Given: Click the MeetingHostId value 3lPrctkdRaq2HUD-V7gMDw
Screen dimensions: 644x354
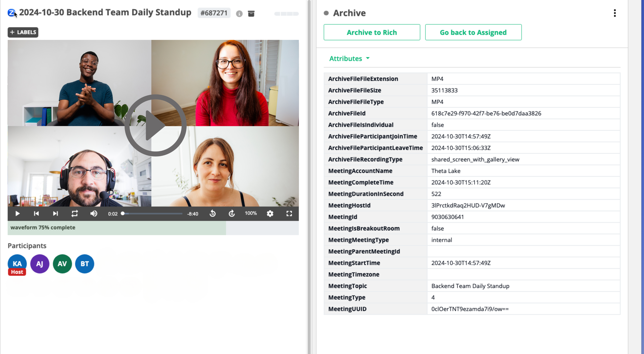Looking at the screenshot, I should [x=468, y=205].
